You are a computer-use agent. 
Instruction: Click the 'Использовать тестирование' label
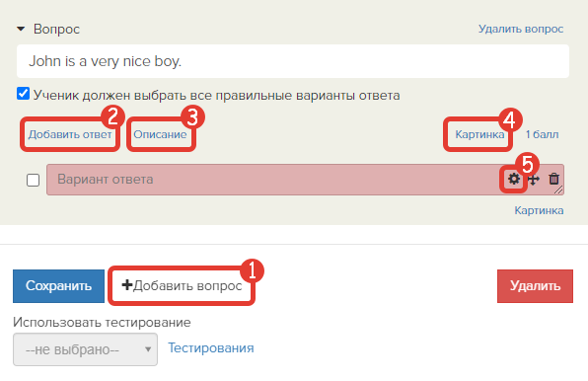pyautogui.click(x=102, y=322)
